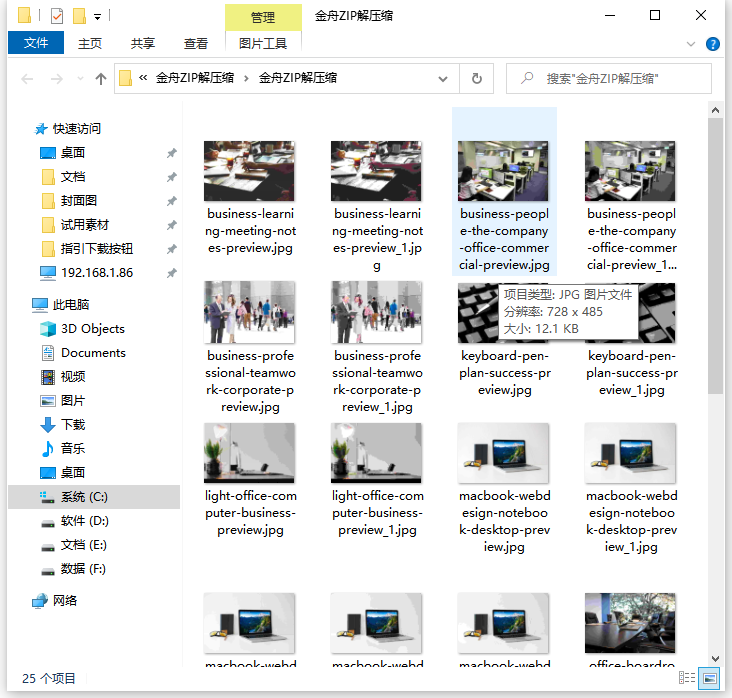Click the file explorer folder icon in title bar
The height and width of the screenshot is (698, 732).
click(x=24, y=15)
